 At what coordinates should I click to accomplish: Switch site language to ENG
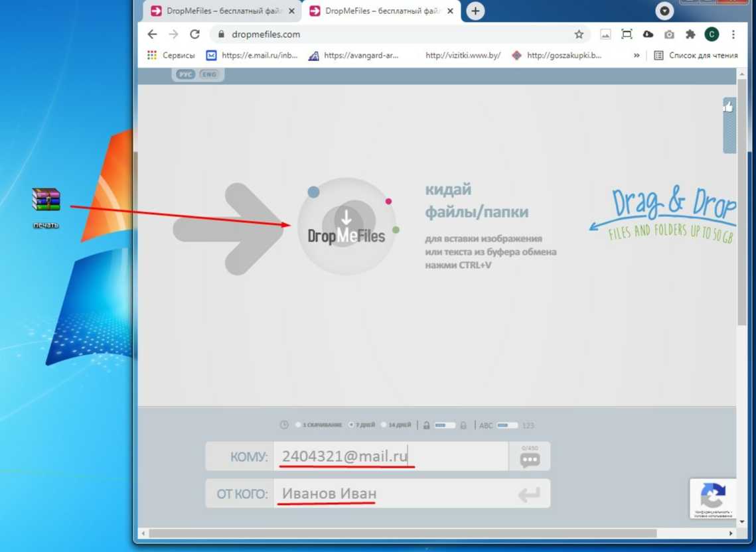click(209, 74)
